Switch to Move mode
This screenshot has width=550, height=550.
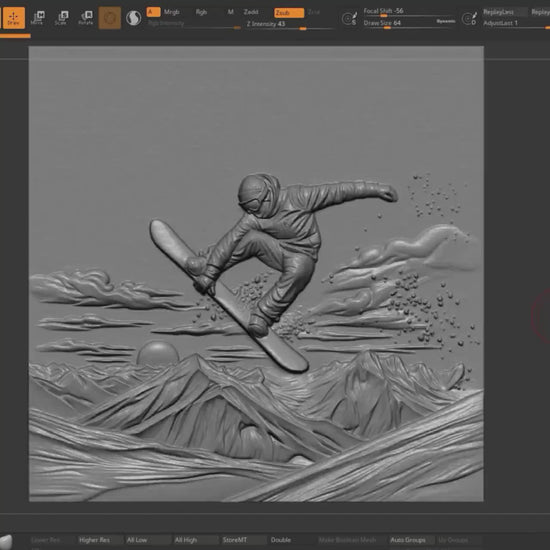37,18
